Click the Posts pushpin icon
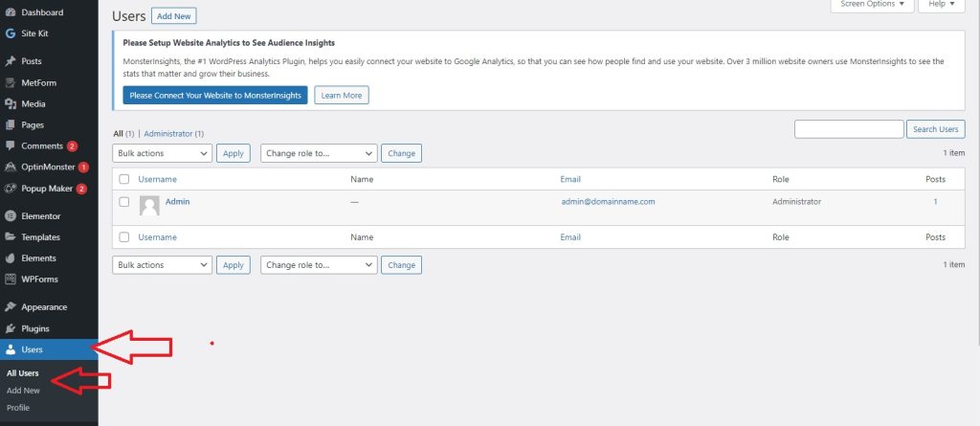Image resolution: width=980 pixels, height=426 pixels. pyautogui.click(x=10, y=61)
